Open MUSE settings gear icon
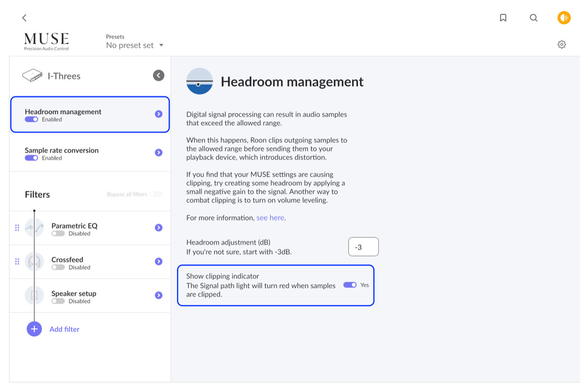The width and height of the screenshot is (588, 389). point(562,44)
